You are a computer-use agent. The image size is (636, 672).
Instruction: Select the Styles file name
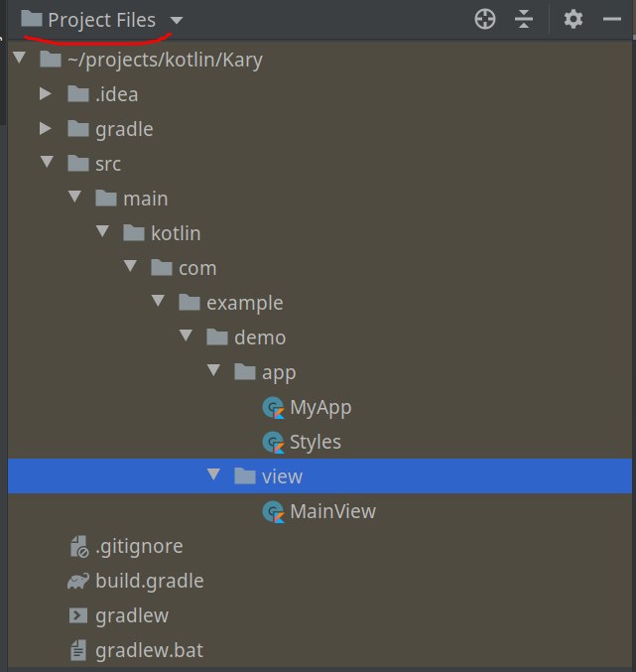[316, 443]
